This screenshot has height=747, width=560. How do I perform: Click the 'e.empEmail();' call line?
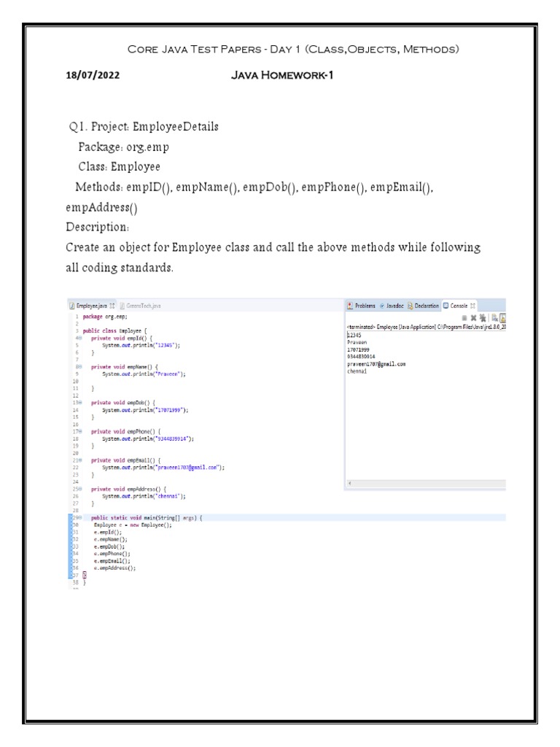[112, 561]
